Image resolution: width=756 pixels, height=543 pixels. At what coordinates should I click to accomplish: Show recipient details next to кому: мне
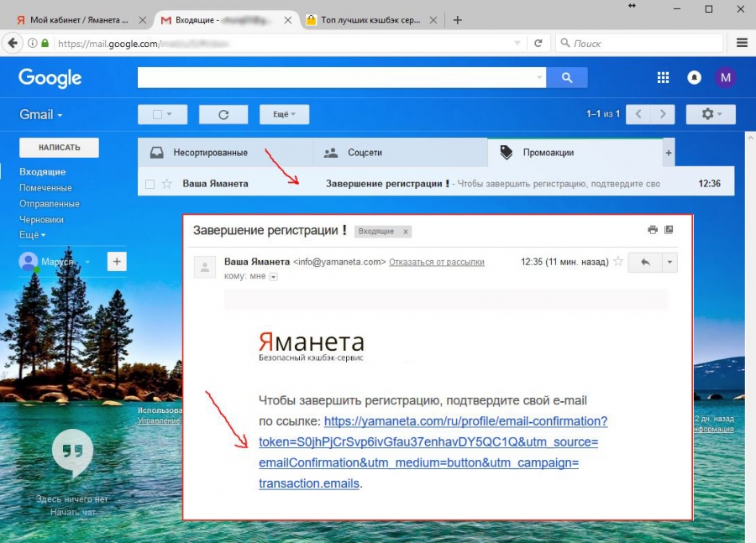click(273, 277)
